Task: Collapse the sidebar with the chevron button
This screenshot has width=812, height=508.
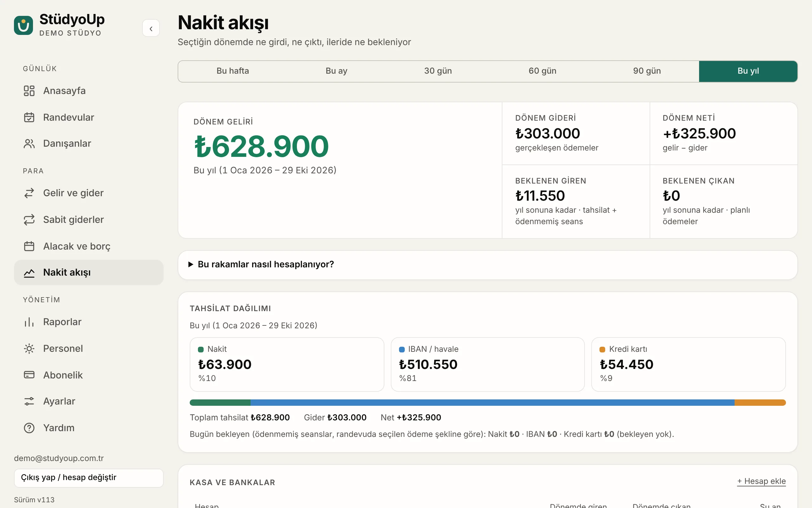Action: (x=151, y=28)
